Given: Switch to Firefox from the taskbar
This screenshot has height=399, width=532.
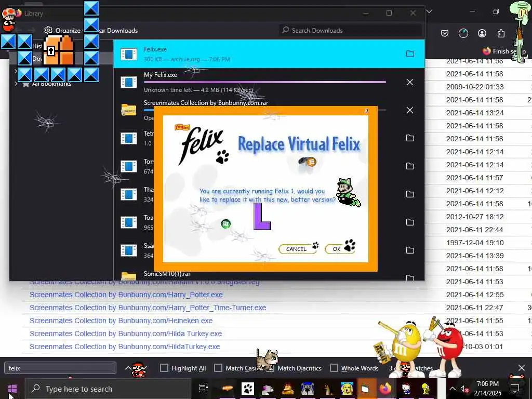Looking at the screenshot, I should pyautogui.click(x=385, y=389).
